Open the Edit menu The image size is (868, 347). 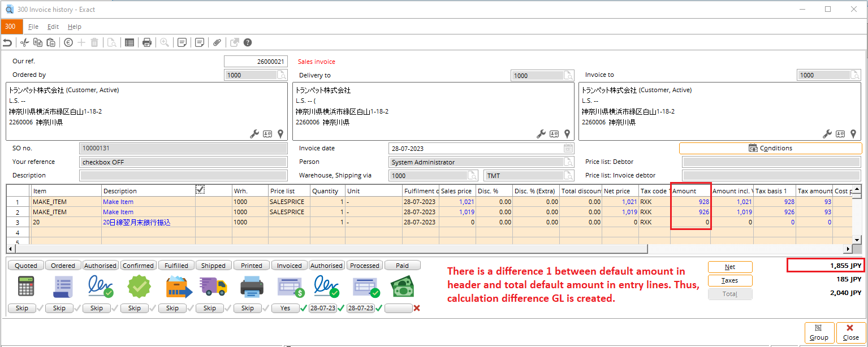53,27
